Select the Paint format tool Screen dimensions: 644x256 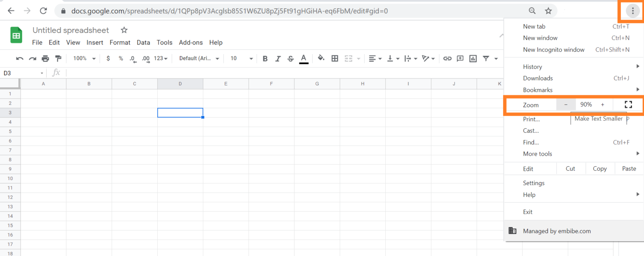click(x=58, y=58)
